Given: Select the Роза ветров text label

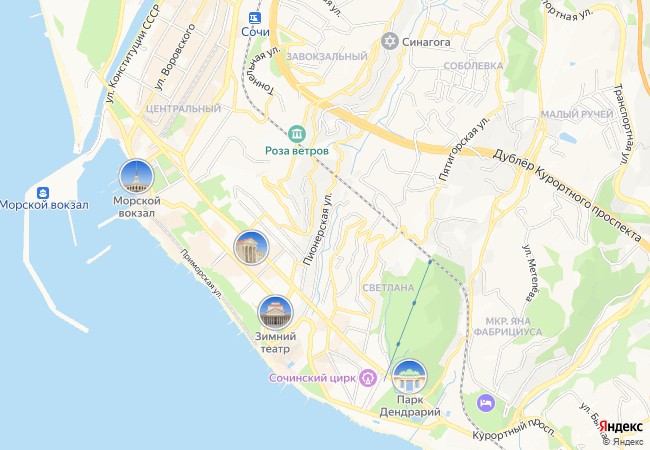Looking at the screenshot, I should pos(297,151).
